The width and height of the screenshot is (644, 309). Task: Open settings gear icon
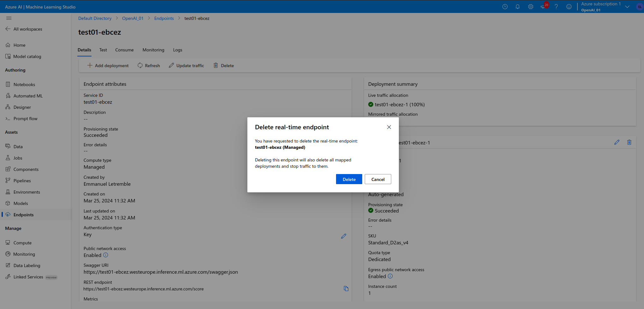531,7
